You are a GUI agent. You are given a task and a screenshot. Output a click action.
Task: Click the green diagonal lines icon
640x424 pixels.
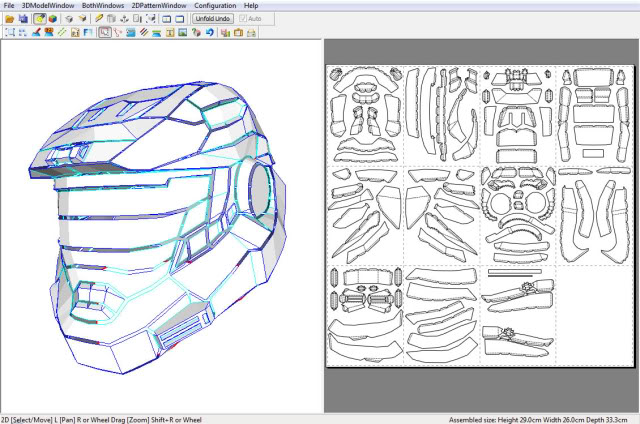click(x=62, y=32)
